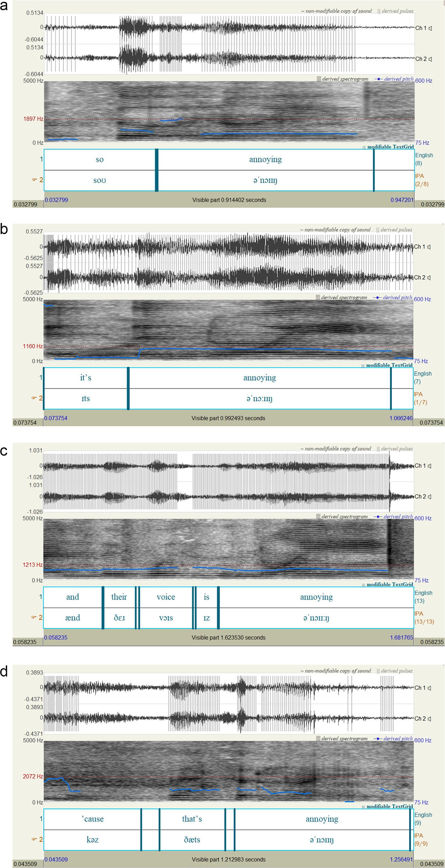Click the end time 1.681765 in panel c

(x=402, y=637)
